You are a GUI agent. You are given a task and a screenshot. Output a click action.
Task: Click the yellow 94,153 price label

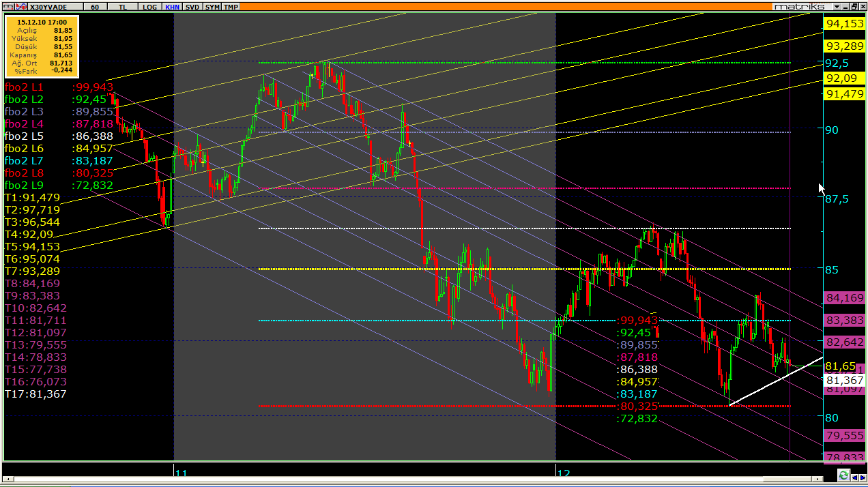pos(844,24)
